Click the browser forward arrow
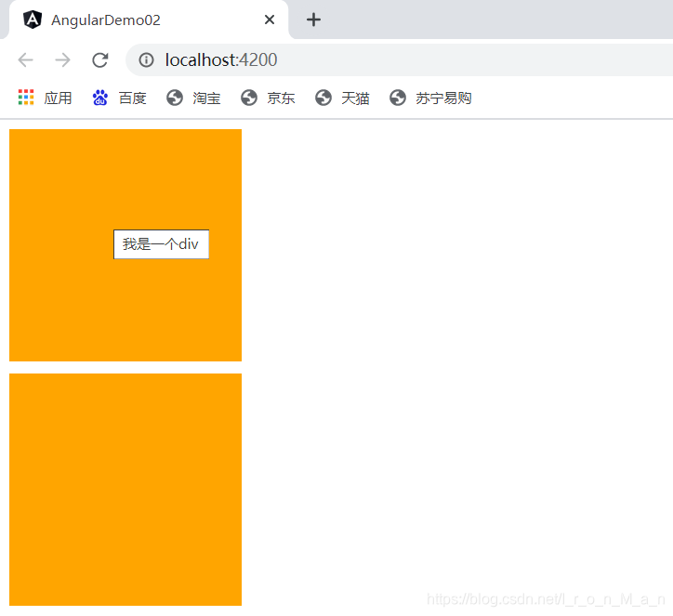The width and height of the screenshot is (673, 616). coord(62,60)
